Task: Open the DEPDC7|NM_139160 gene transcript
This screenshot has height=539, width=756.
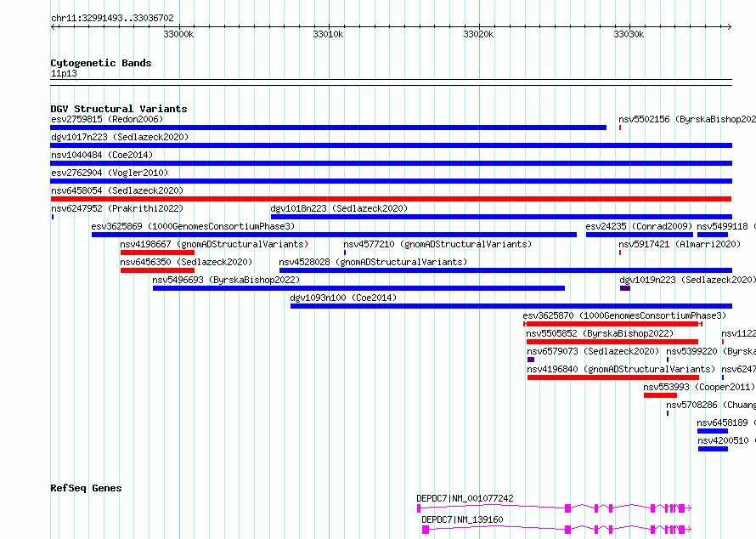Action: point(556,530)
